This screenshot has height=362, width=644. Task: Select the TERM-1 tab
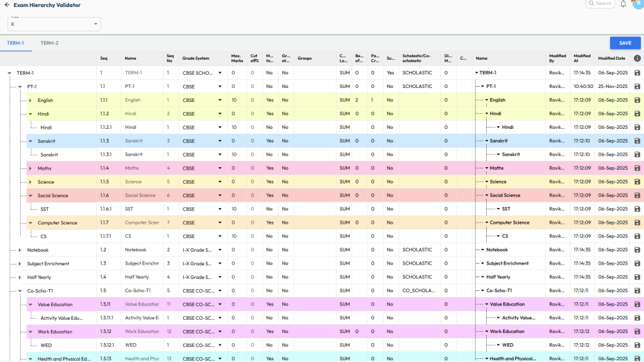coord(16,43)
